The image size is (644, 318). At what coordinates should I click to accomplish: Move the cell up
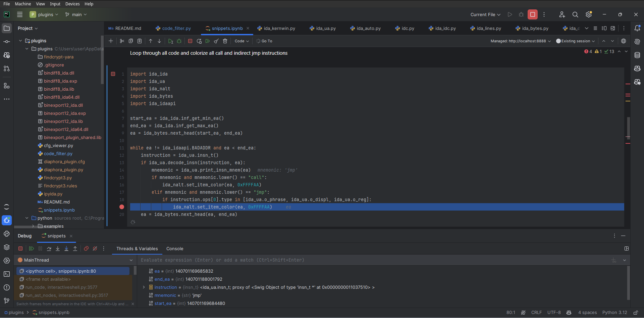(x=151, y=41)
